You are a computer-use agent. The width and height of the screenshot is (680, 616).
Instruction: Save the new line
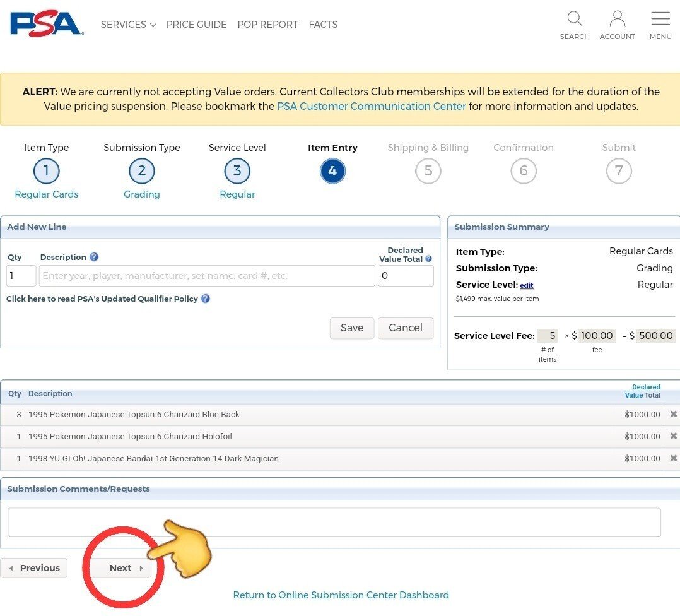(x=352, y=328)
